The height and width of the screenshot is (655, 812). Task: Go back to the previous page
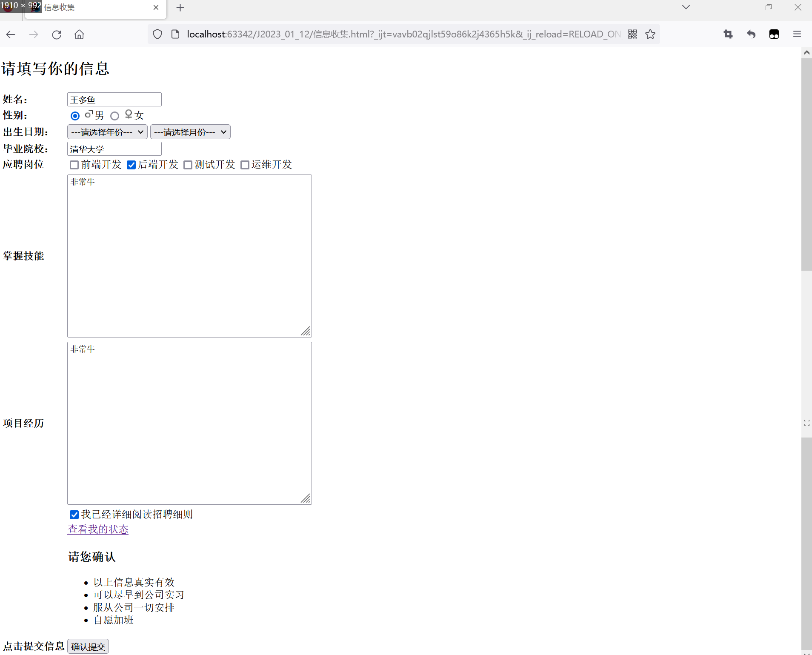click(11, 34)
